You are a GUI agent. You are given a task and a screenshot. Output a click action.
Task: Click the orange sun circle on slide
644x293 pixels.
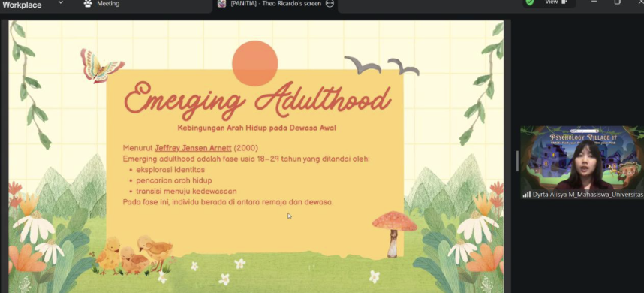[255, 63]
